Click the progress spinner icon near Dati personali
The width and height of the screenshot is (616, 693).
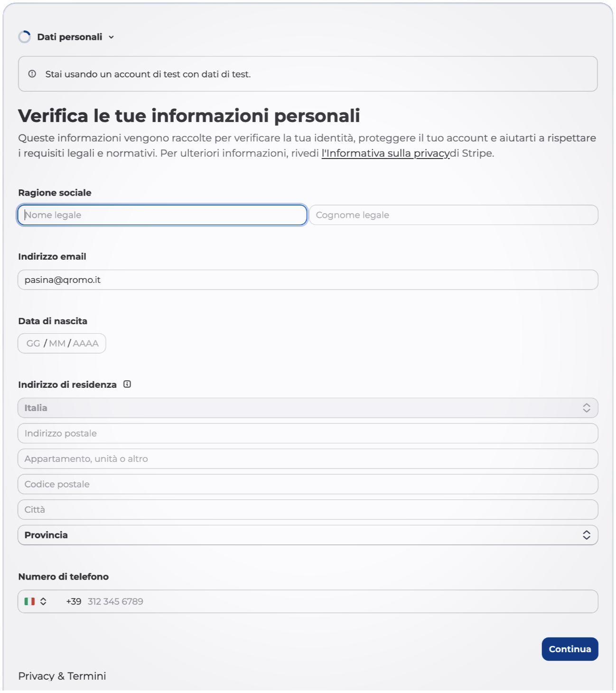click(25, 37)
